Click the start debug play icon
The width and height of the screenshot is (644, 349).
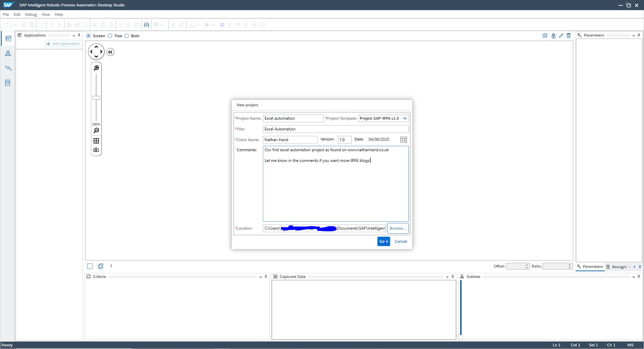(207, 25)
